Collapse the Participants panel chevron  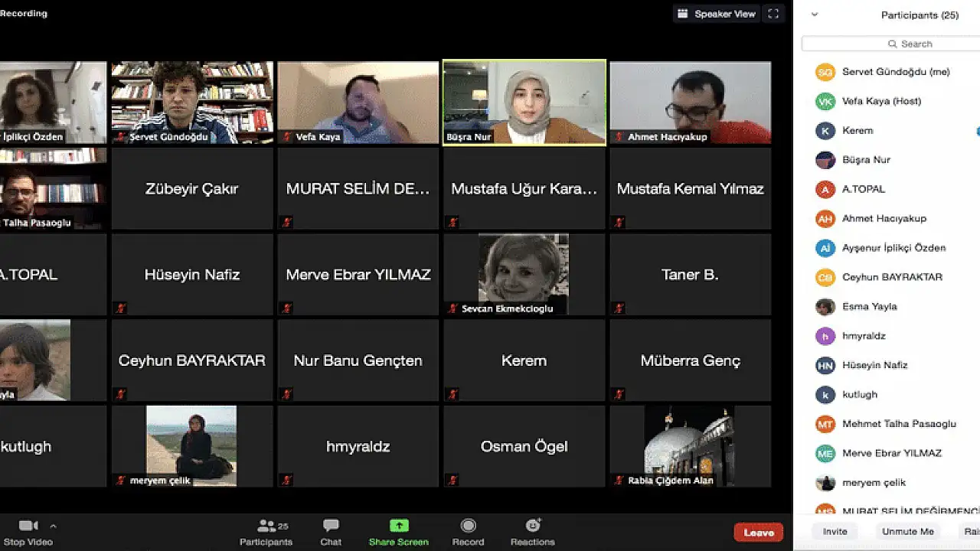pyautogui.click(x=815, y=15)
